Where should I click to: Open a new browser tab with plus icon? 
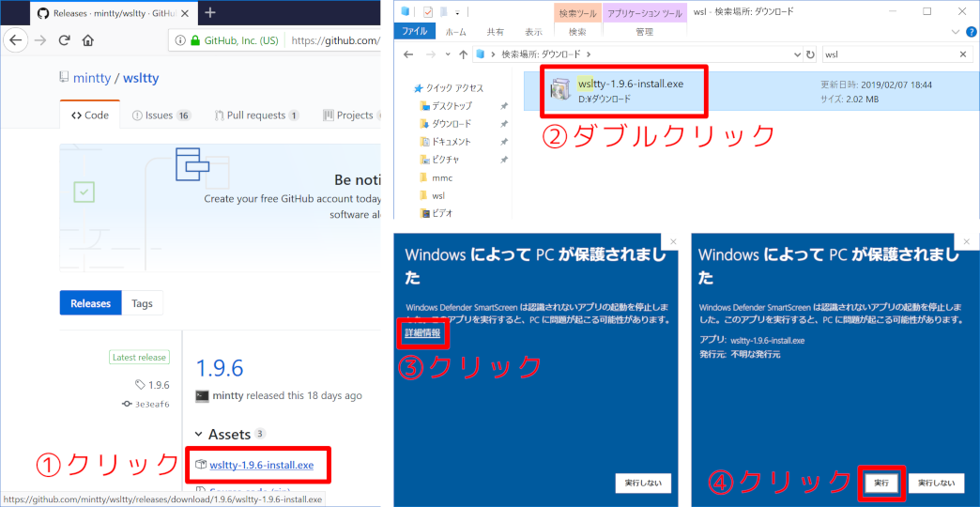(x=210, y=12)
